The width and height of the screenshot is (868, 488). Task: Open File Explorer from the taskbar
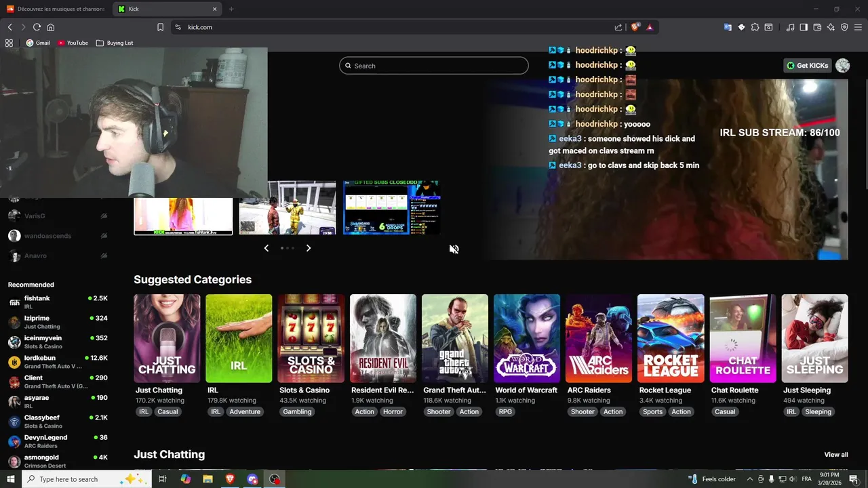[x=208, y=479]
